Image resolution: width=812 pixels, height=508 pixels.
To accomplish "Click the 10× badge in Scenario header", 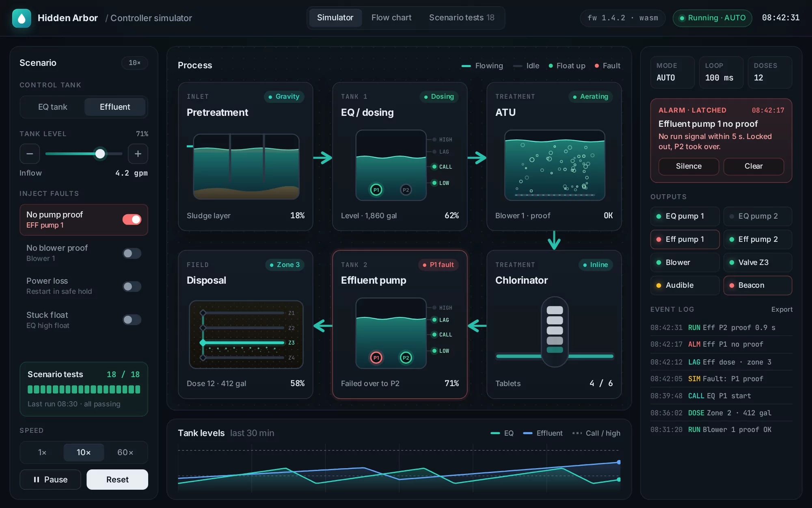I will click(x=134, y=63).
